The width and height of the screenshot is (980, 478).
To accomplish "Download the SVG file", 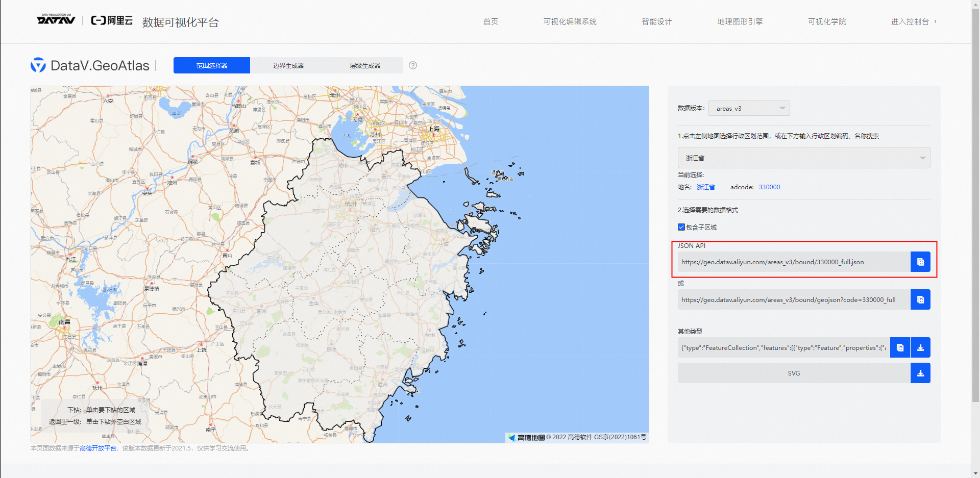I will pyautogui.click(x=920, y=373).
